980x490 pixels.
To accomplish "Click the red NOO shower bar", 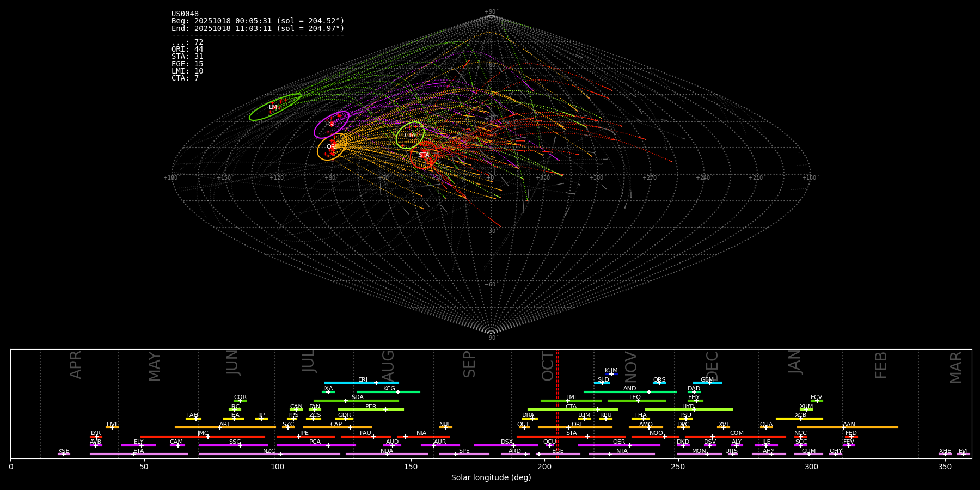I will [656, 437].
